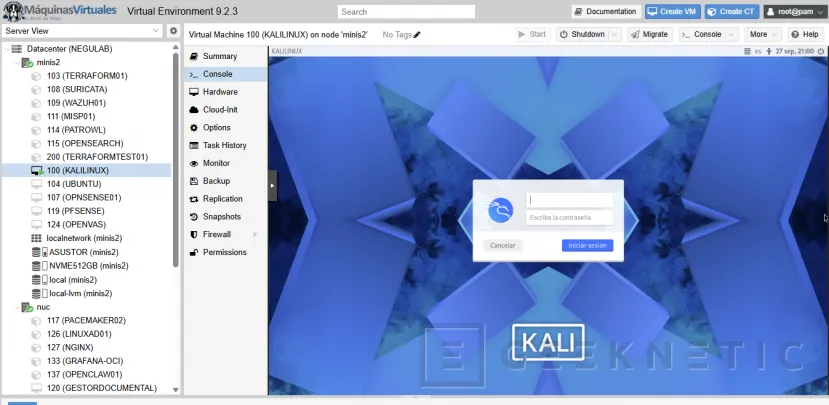
Task: Open the Summary tab
Action: (225, 56)
